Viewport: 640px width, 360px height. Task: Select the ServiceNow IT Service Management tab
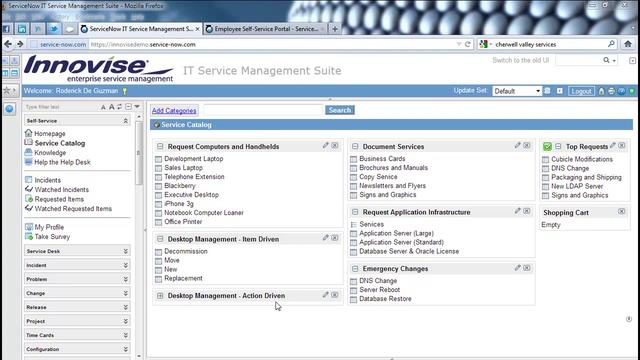[x=140, y=29]
